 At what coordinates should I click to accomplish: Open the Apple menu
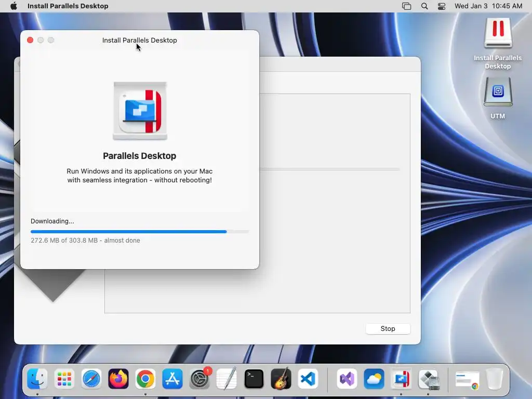14,6
